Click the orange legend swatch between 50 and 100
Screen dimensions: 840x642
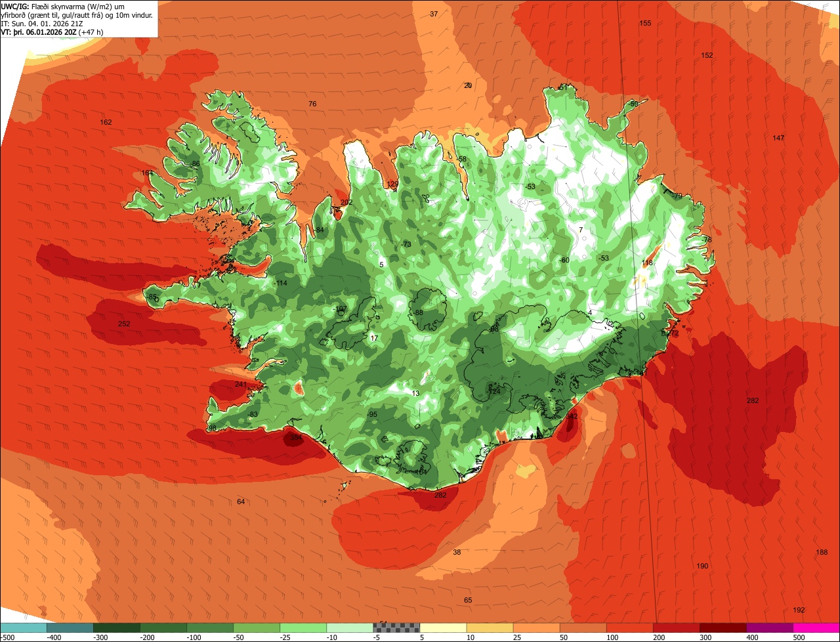pyautogui.click(x=583, y=628)
